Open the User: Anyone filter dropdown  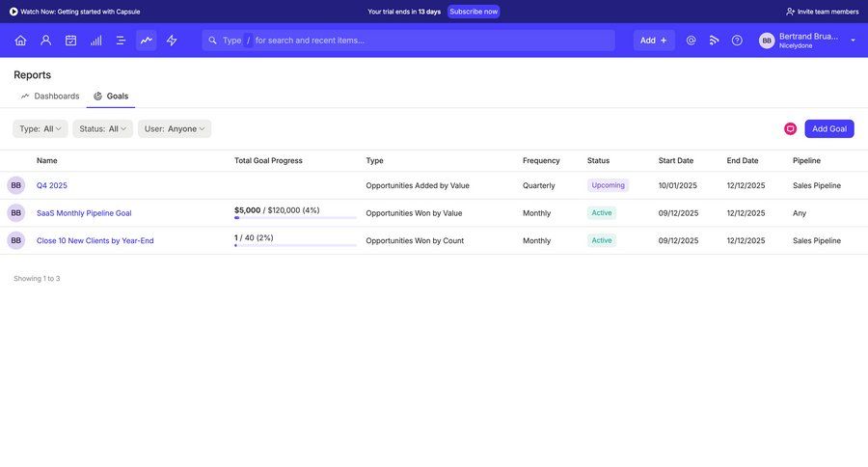(x=175, y=128)
